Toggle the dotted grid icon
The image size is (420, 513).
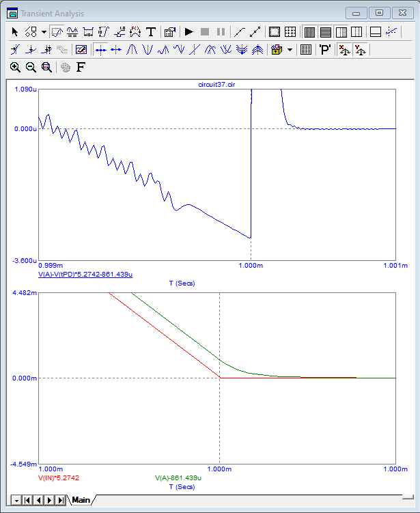[x=290, y=31]
